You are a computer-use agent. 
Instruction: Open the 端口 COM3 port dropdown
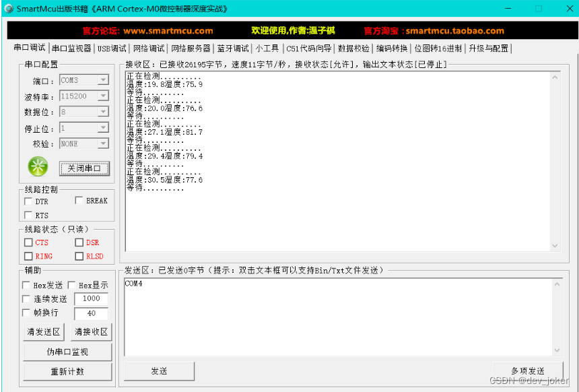[103, 79]
